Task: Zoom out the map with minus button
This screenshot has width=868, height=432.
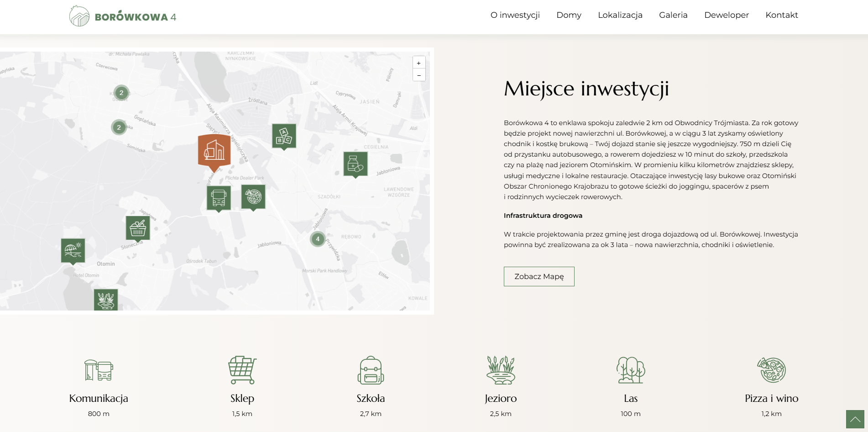Action: pyautogui.click(x=419, y=75)
